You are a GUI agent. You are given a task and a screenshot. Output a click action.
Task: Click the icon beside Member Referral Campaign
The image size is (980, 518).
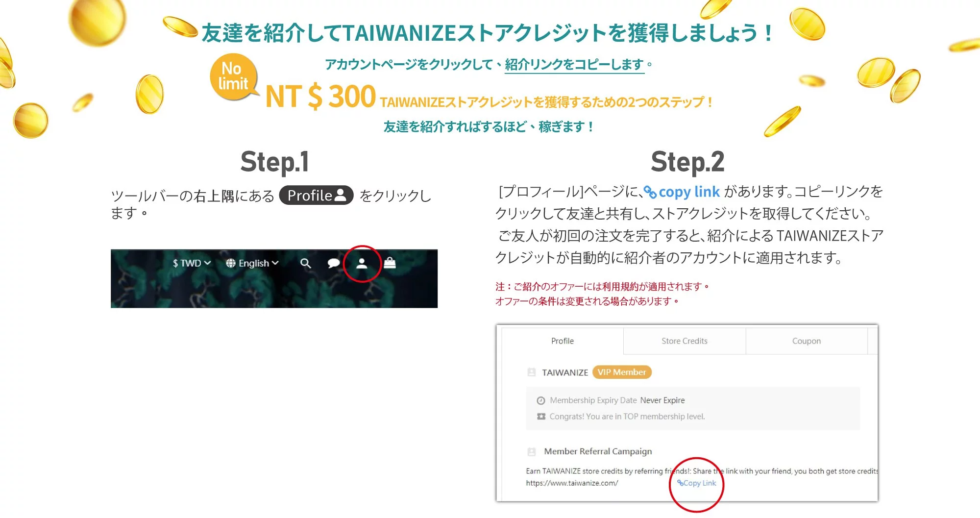[x=532, y=451]
